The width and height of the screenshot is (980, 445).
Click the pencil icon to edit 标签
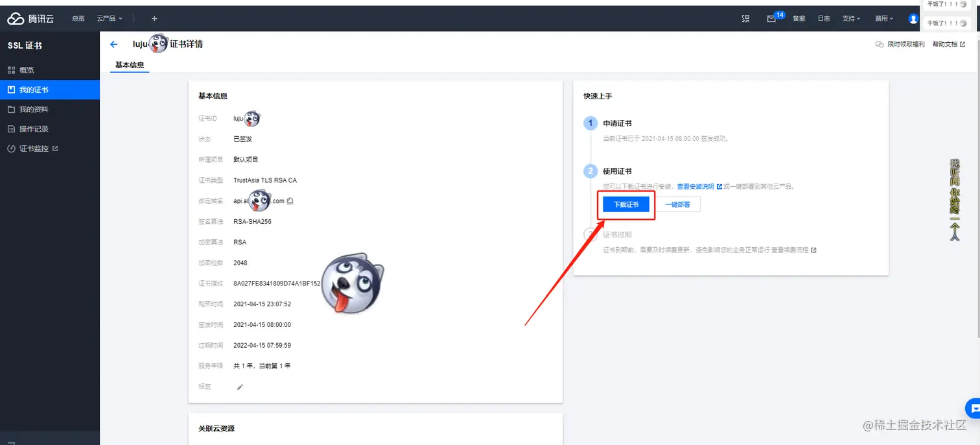(240, 387)
